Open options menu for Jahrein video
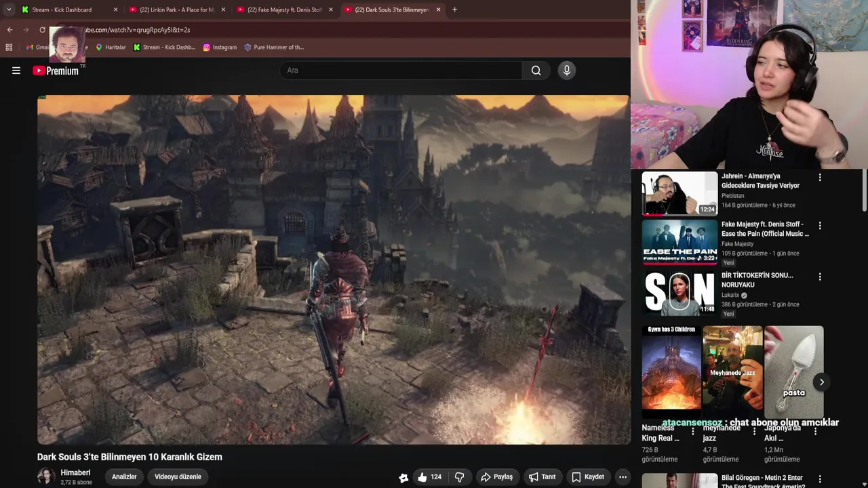The width and height of the screenshot is (868, 488). (x=820, y=178)
